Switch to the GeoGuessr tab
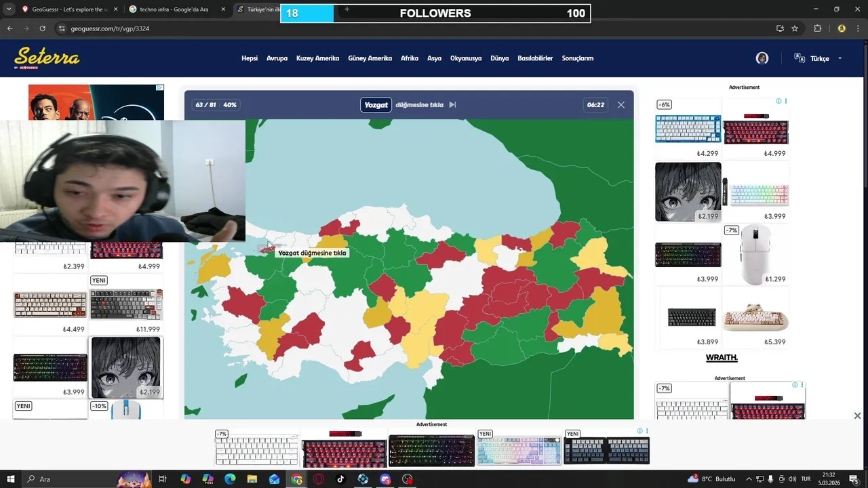Image resolution: width=868 pixels, height=488 pixels. coord(64,9)
